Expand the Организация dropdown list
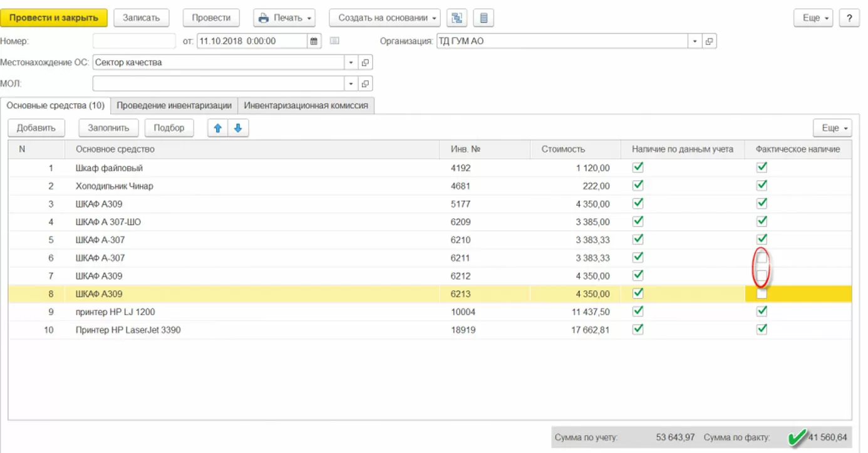The width and height of the screenshot is (868, 453). [x=695, y=41]
